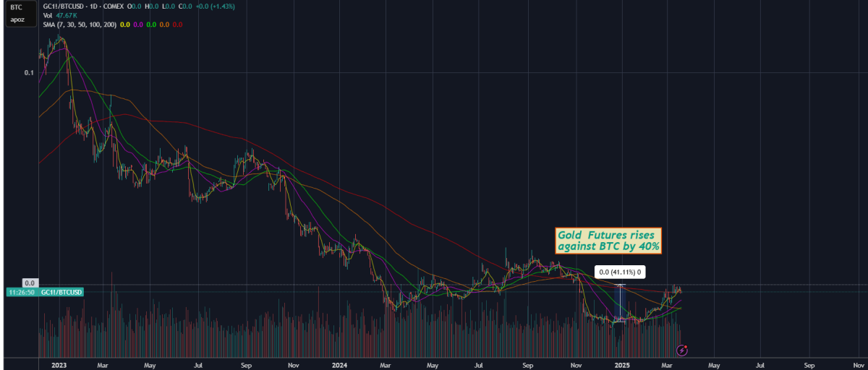Select the SMA (7, 30, 50, 100, 200) indicator legend

[80, 25]
